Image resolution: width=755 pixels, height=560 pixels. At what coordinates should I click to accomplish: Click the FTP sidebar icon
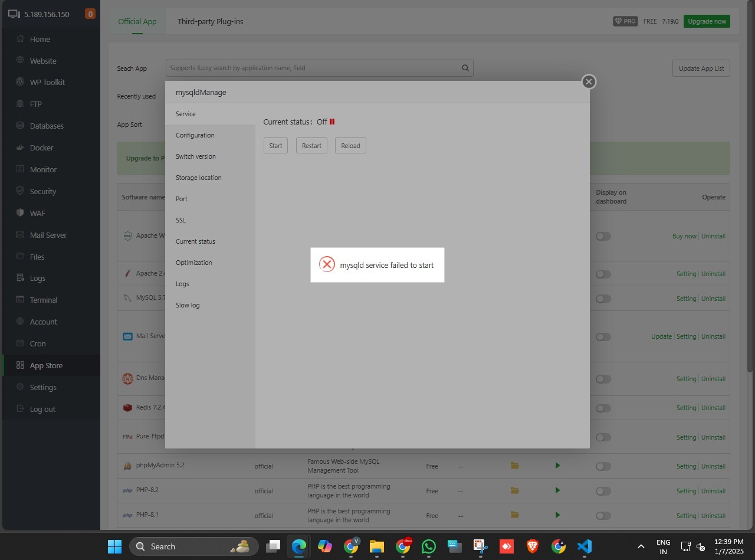[20, 104]
